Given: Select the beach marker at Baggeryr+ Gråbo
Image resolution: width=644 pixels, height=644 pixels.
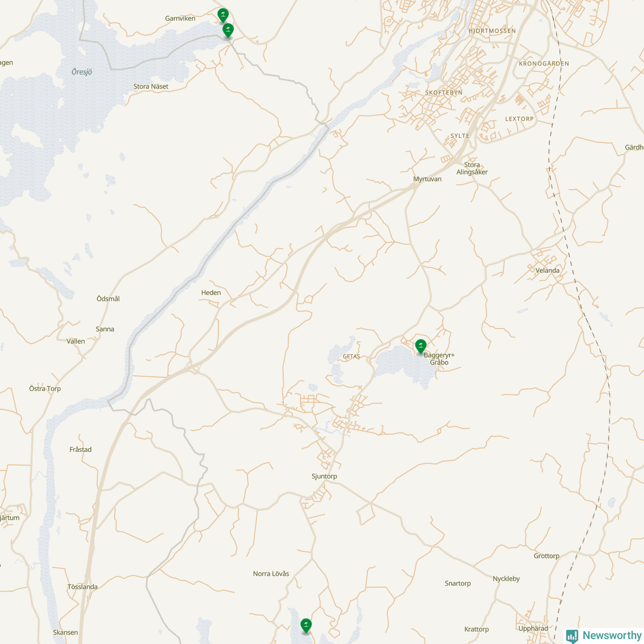Looking at the screenshot, I should pyautogui.click(x=421, y=346).
